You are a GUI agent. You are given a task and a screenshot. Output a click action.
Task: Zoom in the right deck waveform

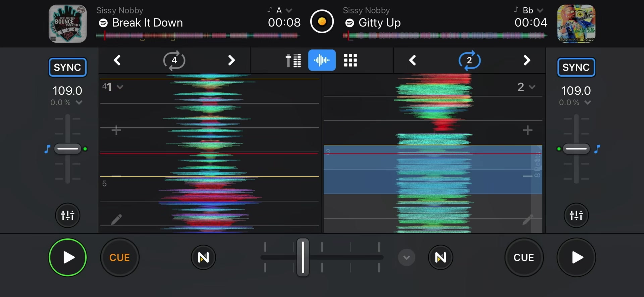click(x=528, y=130)
